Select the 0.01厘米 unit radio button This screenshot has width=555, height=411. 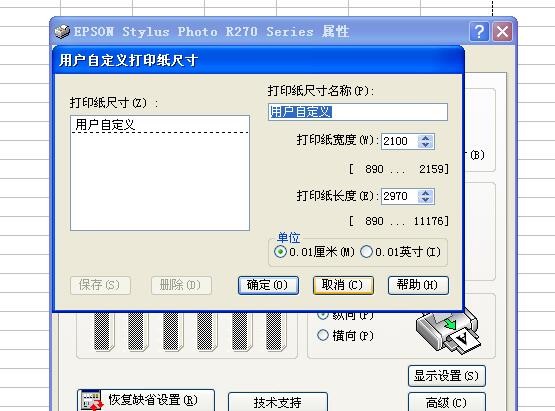click(280, 252)
